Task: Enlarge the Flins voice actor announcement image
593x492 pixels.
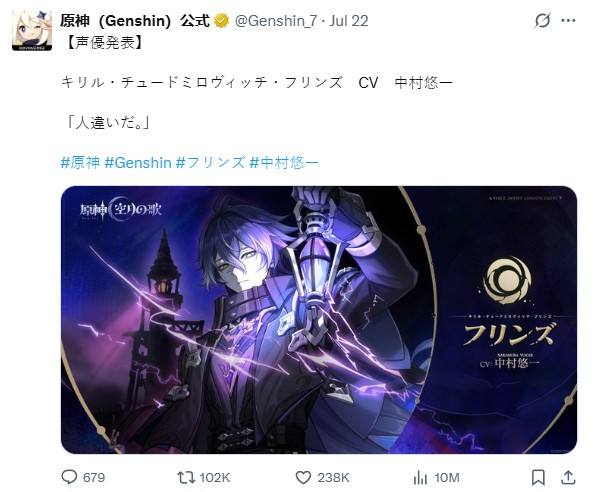Action: [x=319, y=320]
